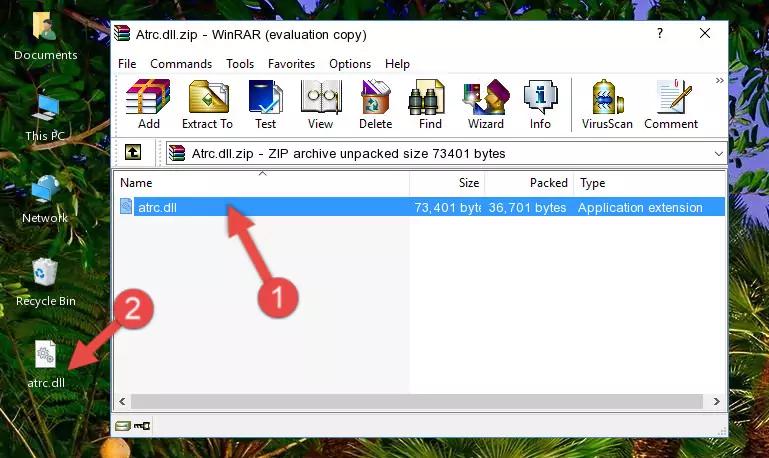The width and height of the screenshot is (769, 458).
Task: Add an archive Comment
Action: pos(671,104)
